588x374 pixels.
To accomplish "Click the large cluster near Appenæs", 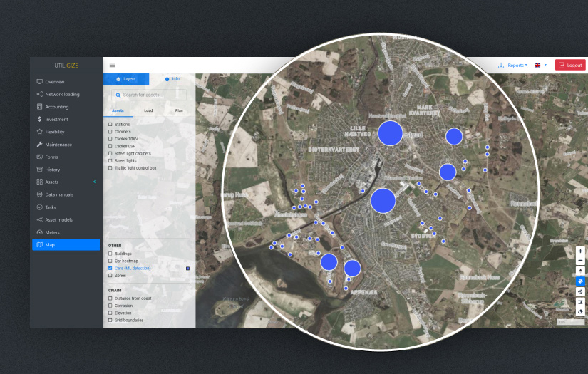I will pyautogui.click(x=352, y=269).
